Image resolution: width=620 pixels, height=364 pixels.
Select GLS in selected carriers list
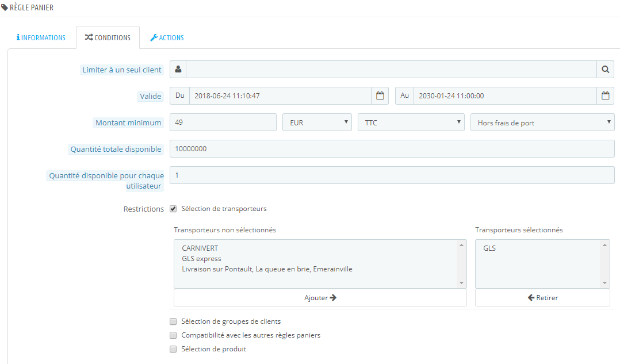(489, 248)
